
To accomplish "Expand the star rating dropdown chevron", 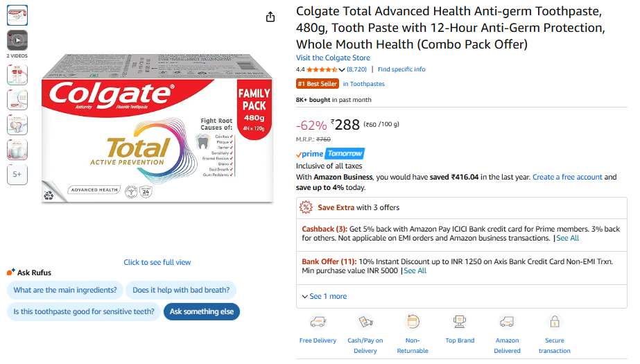I will point(342,69).
